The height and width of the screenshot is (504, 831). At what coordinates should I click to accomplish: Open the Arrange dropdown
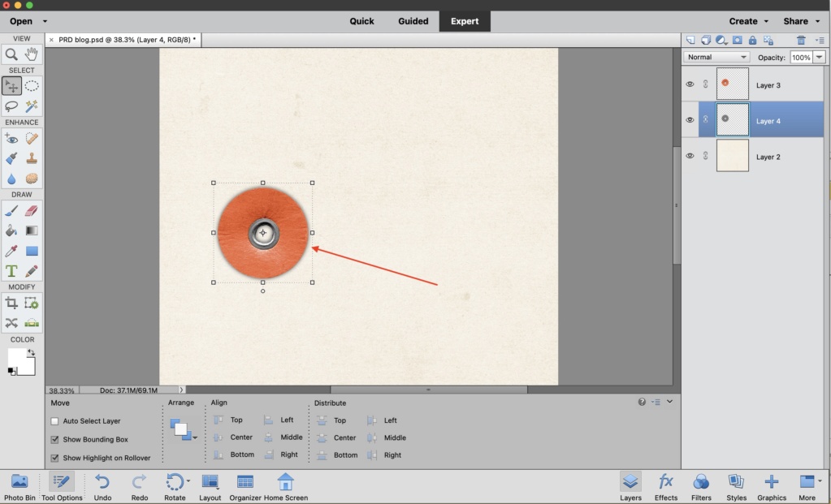point(183,429)
